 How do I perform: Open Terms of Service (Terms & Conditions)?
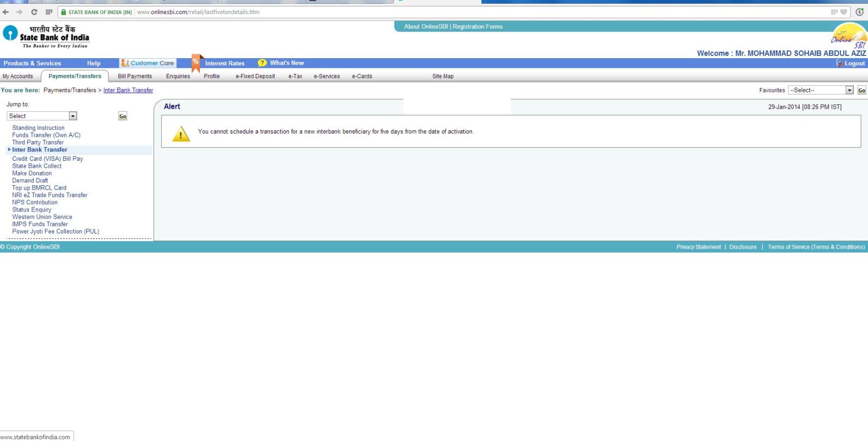816,247
